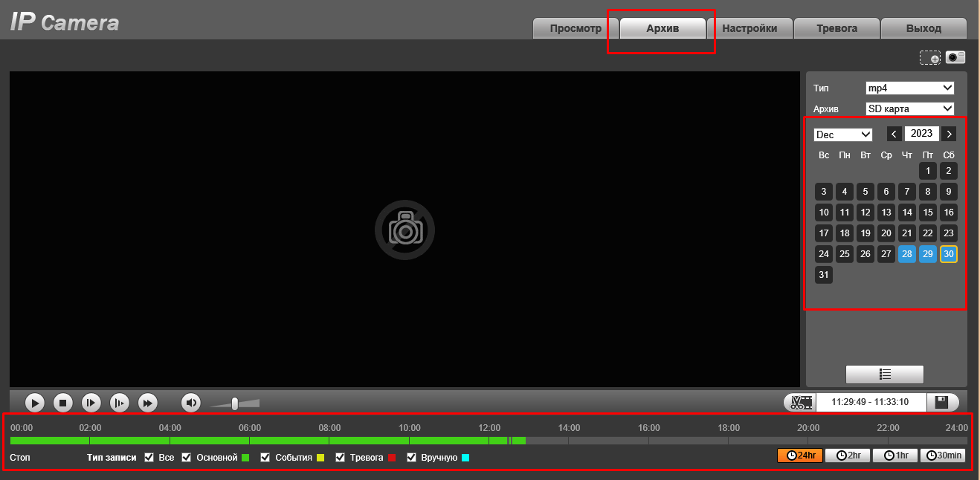This screenshot has height=480, width=980.
Task: Click the video clip scissors icon
Action: (x=800, y=403)
